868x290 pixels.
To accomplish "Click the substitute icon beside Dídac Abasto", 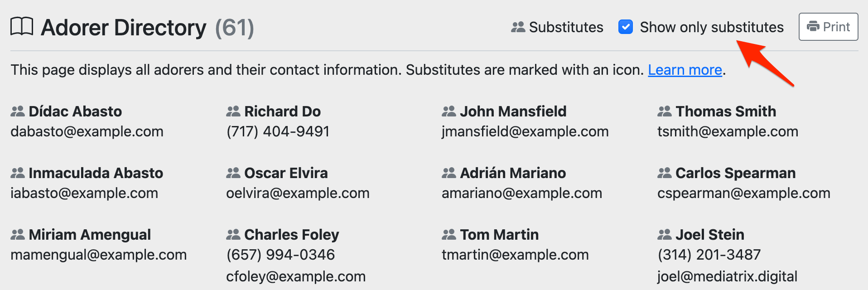I will tap(18, 111).
